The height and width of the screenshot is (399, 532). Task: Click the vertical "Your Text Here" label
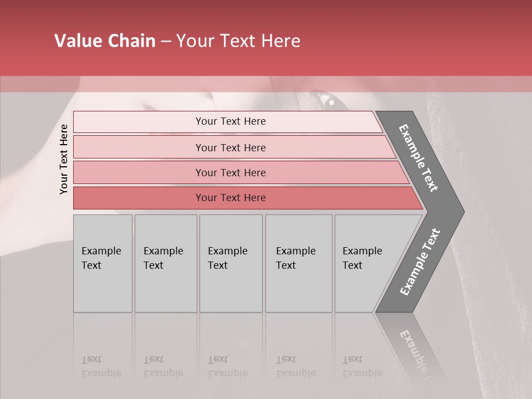(64, 159)
